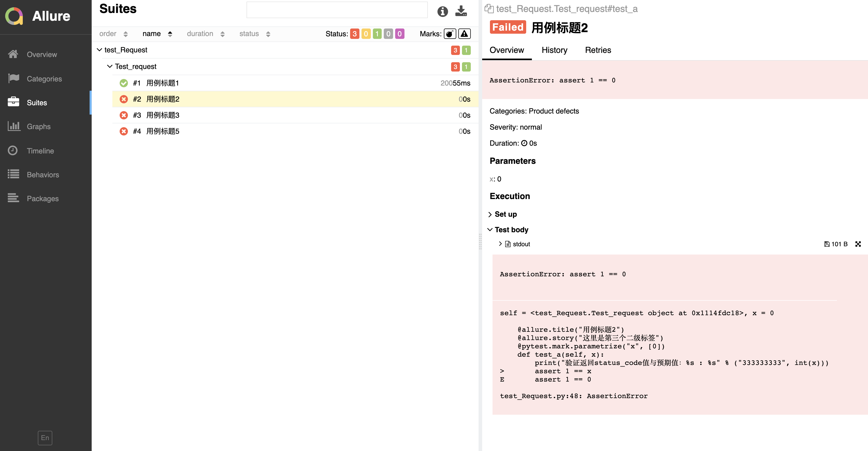The width and height of the screenshot is (868, 451).
Task: Open the Retries tab
Action: tap(598, 50)
